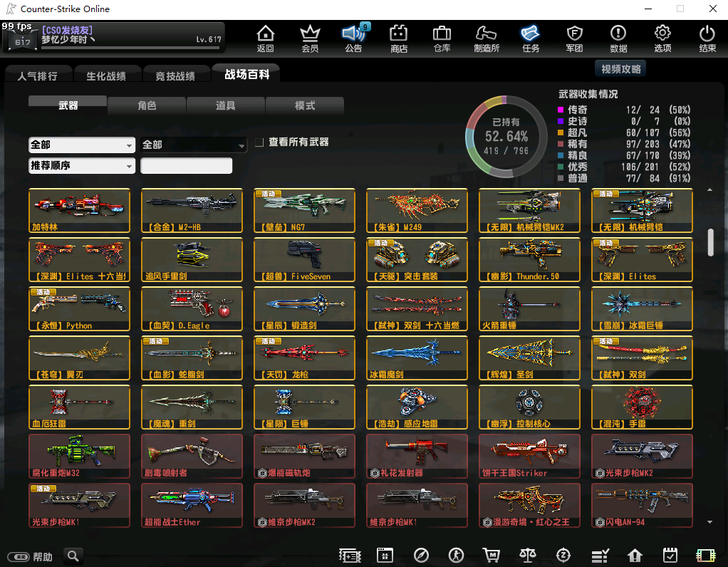Open the 仓库 inventory briefcase icon
Viewport: 728px width, 567px height.
pos(442,38)
